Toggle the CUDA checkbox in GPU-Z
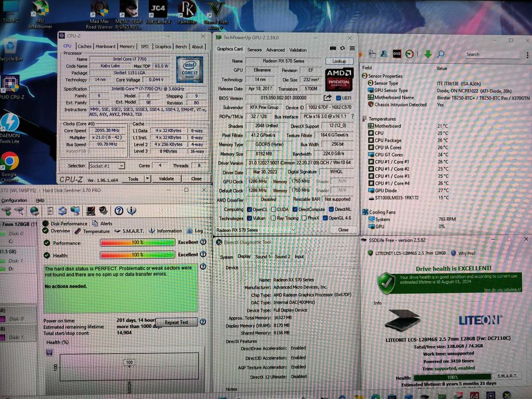This screenshot has height=399, width=532. pyautogui.click(x=274, y=209)
